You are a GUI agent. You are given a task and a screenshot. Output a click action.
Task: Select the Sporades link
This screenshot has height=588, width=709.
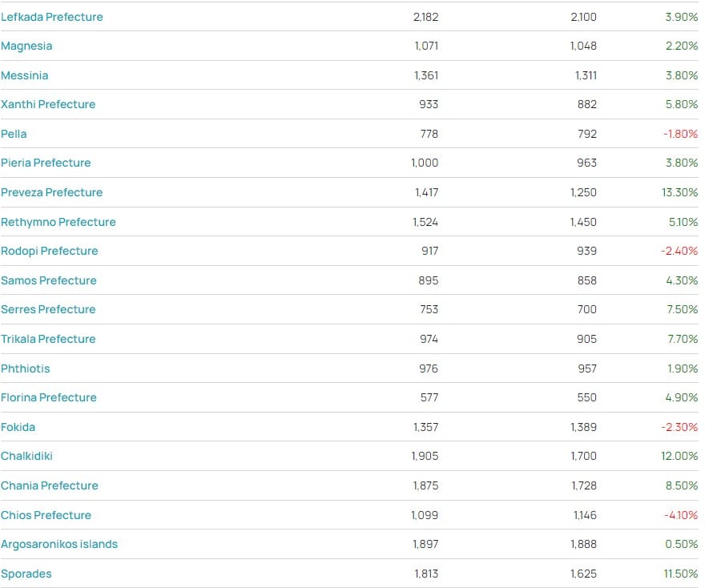26,574
